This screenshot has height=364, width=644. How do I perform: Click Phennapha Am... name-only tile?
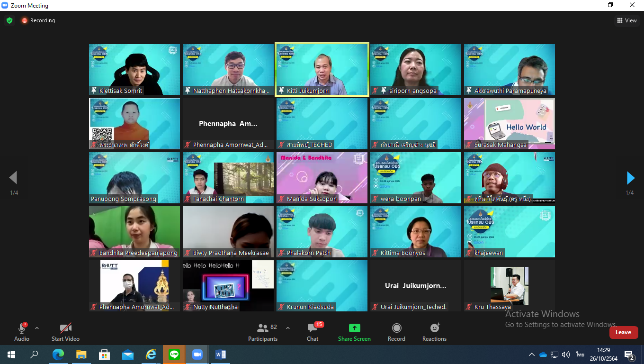click(x=228, y=124)
